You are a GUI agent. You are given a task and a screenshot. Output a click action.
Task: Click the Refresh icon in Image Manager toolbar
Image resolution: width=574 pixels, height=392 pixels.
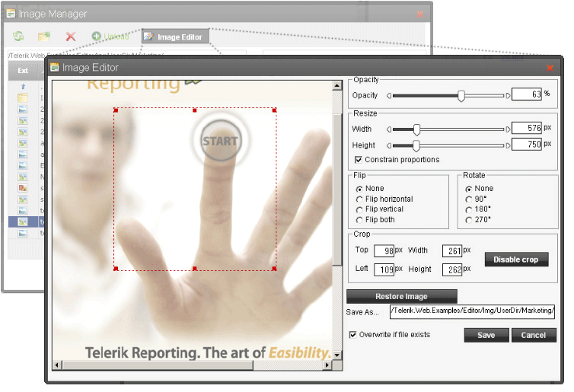click(x=18, y=37)
